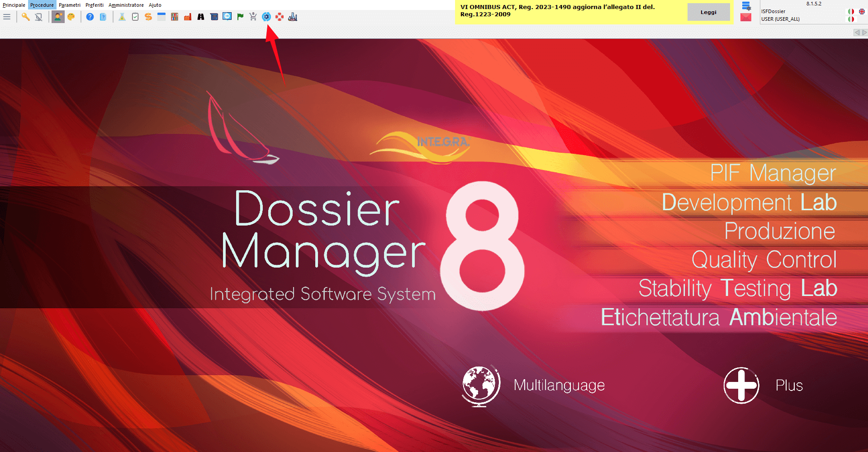The width and height of the screenshot is (868, 452).
Task: Click the blue gear refresh icon
Action: click(x=266, y=17)
